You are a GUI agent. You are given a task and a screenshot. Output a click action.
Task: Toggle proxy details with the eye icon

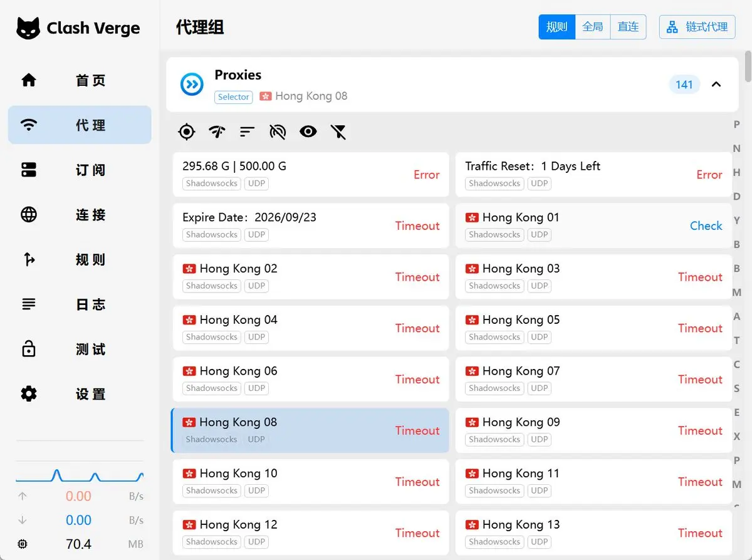308,132
